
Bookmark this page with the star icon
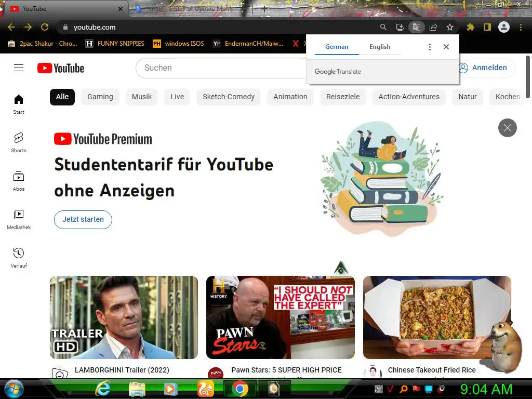click(x=449, y=27)
